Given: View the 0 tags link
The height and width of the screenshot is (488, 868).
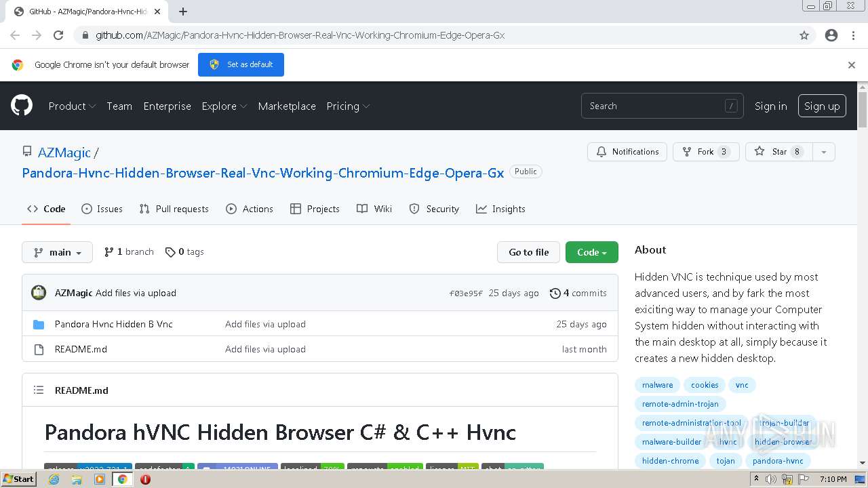Looking at the screenshot, I should 184,251.
